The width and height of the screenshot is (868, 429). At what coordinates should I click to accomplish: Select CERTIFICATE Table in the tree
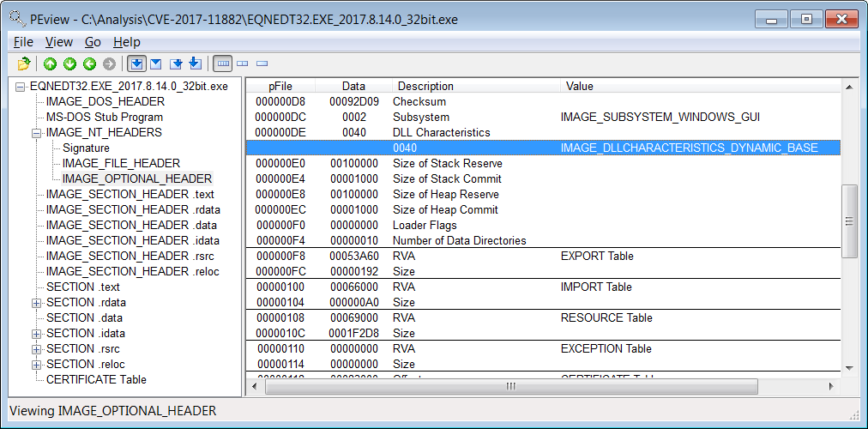(x=96, y=380)
